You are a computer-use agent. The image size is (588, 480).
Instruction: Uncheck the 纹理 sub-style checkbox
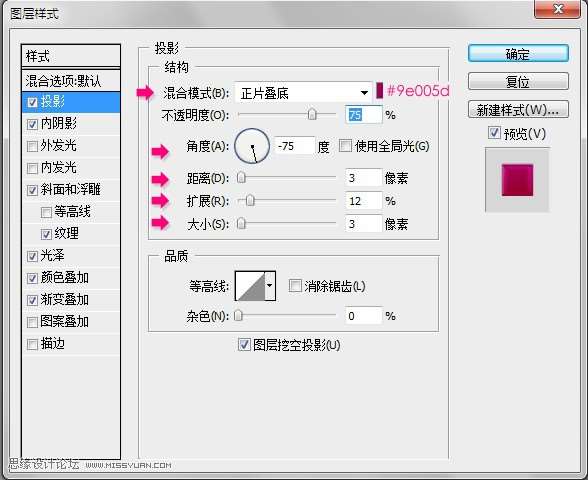(x=46, y=234)
